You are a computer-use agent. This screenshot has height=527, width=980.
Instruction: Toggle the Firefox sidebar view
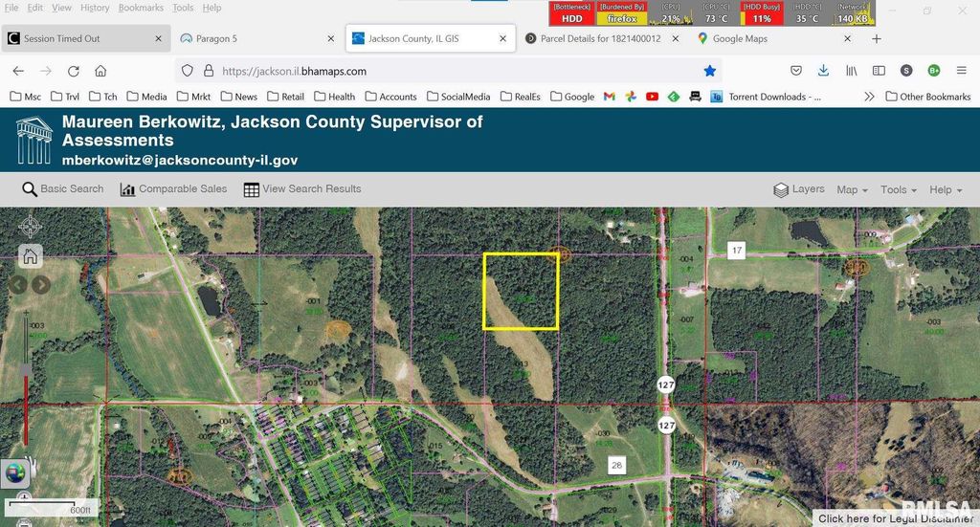point(878,71)
